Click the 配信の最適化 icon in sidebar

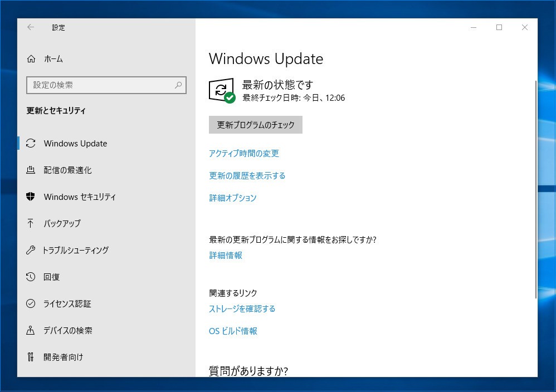(31, 170)
